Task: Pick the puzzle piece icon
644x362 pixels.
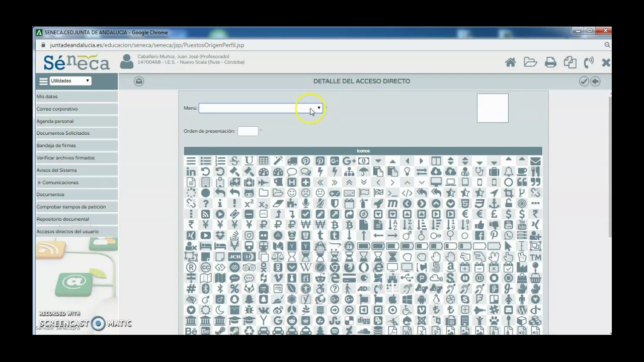Action: coord(292,204)
